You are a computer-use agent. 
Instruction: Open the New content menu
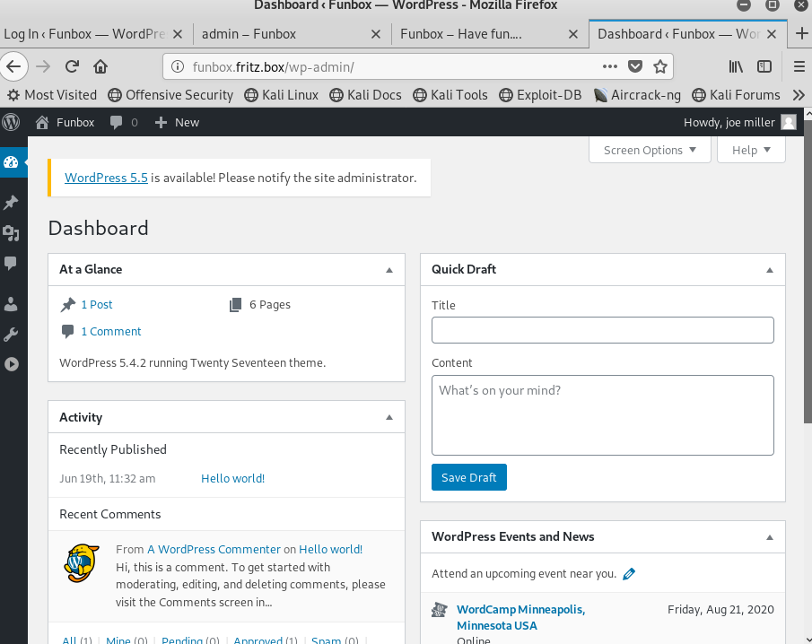coord(177,122)
